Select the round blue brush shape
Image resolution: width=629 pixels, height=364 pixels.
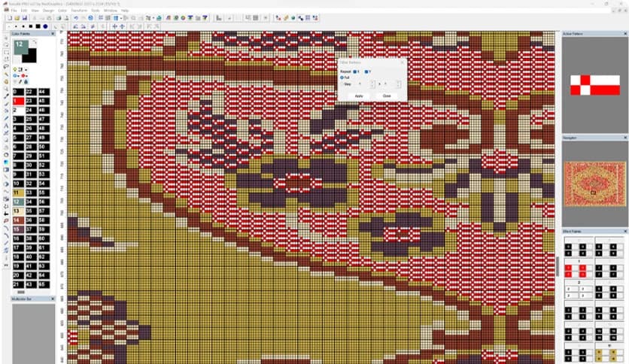point(45,26)
